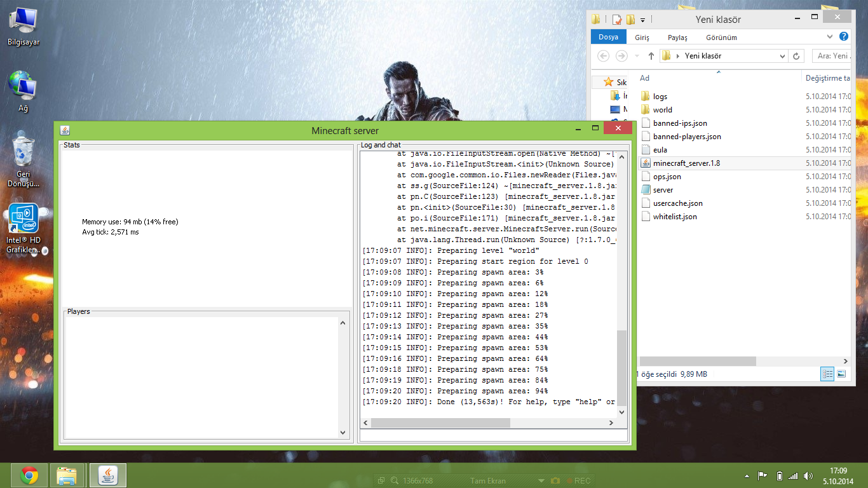Viewport: 868px width, 488px height.
Task: Click the Done (13,563s) log line
Action: pyautogui.click(x=489, y=402)
